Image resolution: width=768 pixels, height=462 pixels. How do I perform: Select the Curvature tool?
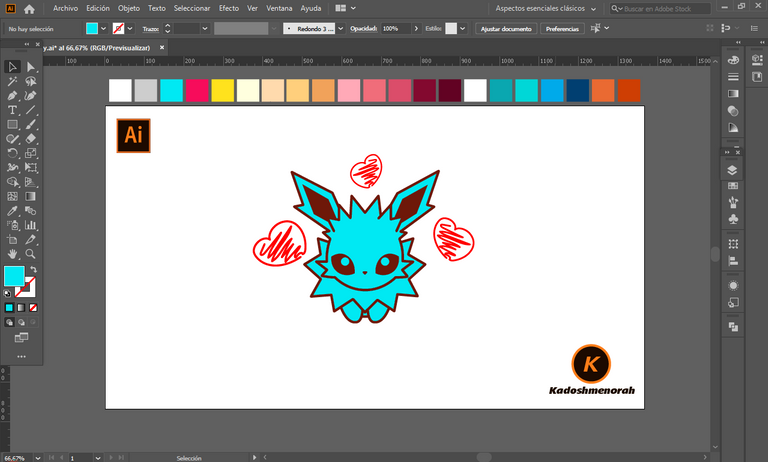click(x=30, y=96)
